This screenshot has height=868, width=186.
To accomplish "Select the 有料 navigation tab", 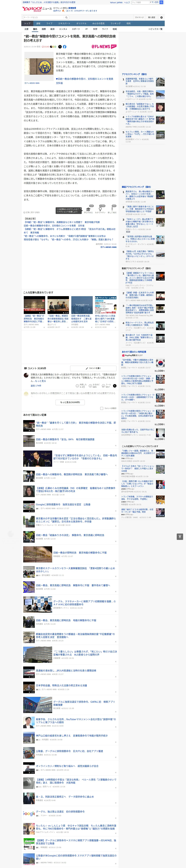I will (128, 24).
